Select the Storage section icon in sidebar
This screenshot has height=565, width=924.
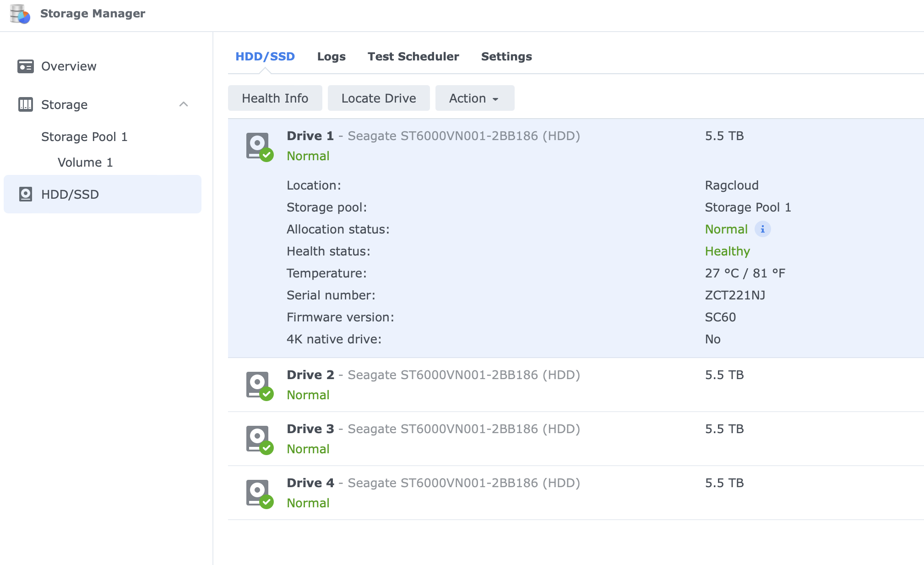26,104
